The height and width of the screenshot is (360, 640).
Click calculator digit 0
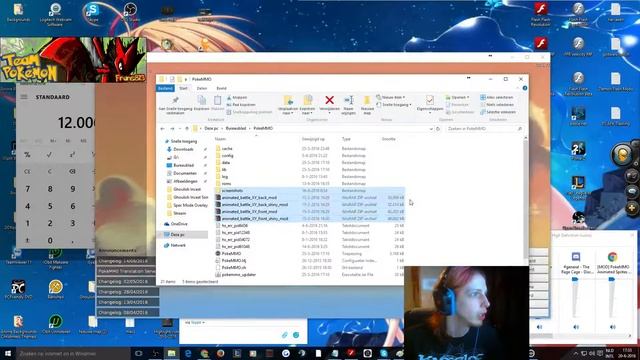50,241
